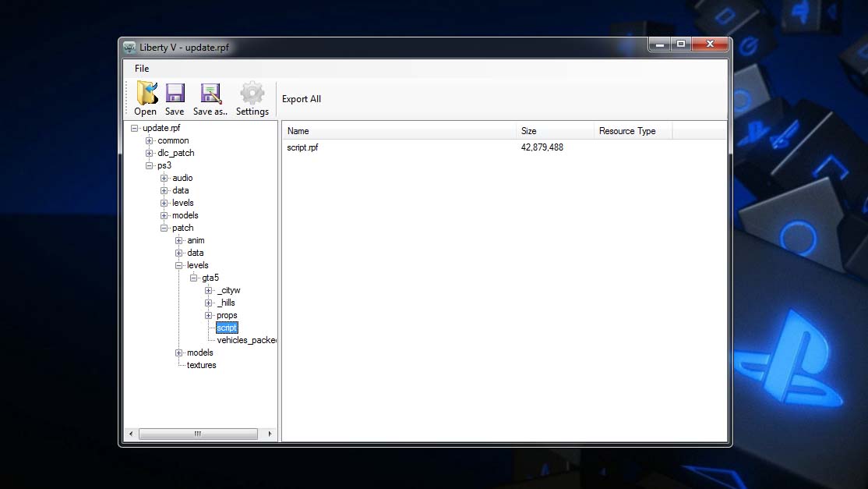The height and width of the screenshot is (489, 868).
Task: Click the tree scrollbar left arrow
Action: pyautogui.click(x=131, y=434)
